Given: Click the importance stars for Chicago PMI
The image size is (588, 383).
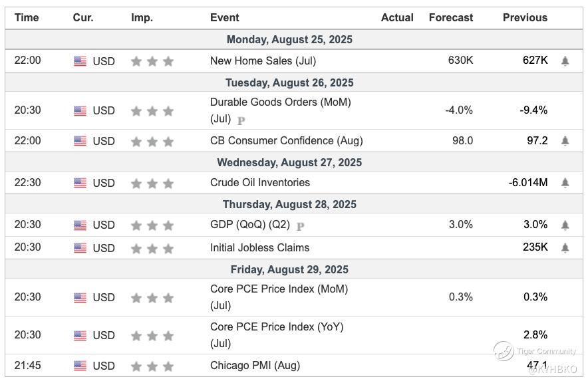Looking at the screenshot, I should point(152,366).
